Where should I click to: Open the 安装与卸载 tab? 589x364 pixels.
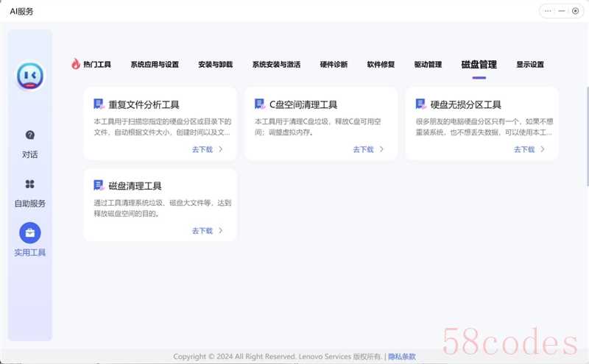click(215, 65)
